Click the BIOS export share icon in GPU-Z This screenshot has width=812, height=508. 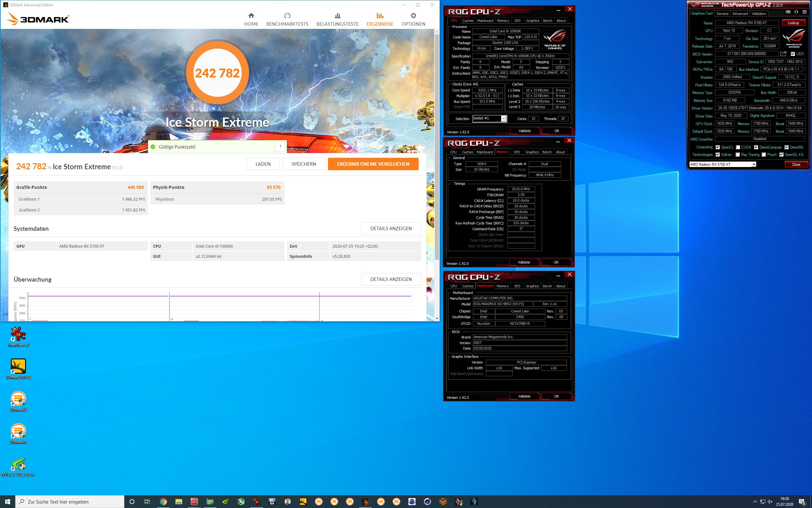point(783,54)
